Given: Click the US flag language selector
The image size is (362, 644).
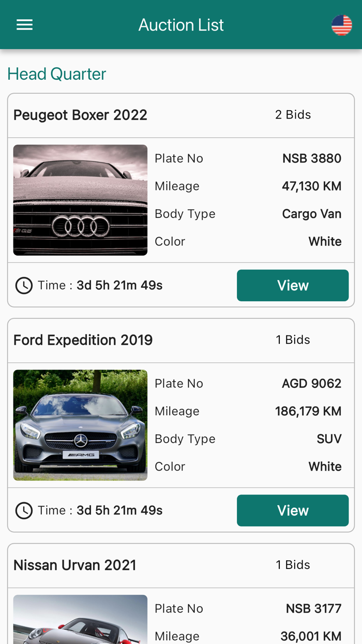Looking at the screenshot, I should 341,24.
